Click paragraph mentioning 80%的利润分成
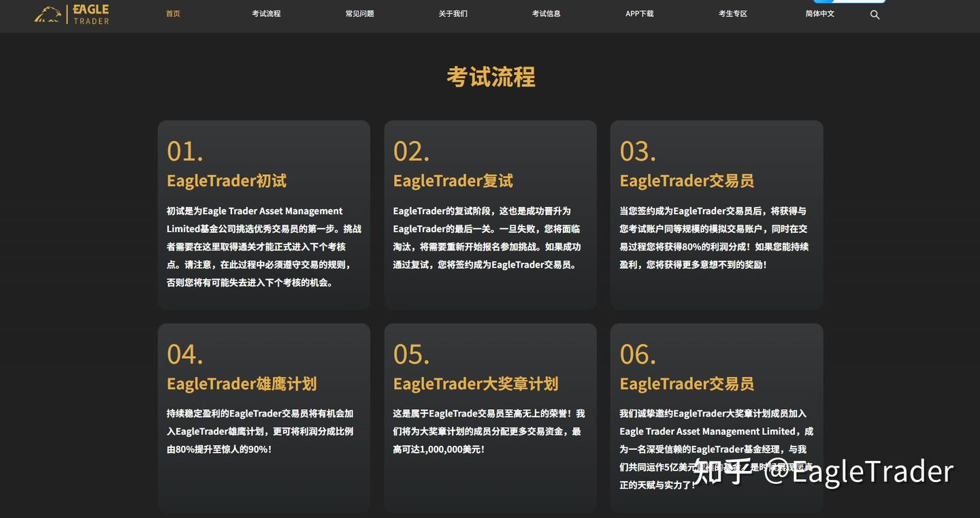 pos(714,238)
